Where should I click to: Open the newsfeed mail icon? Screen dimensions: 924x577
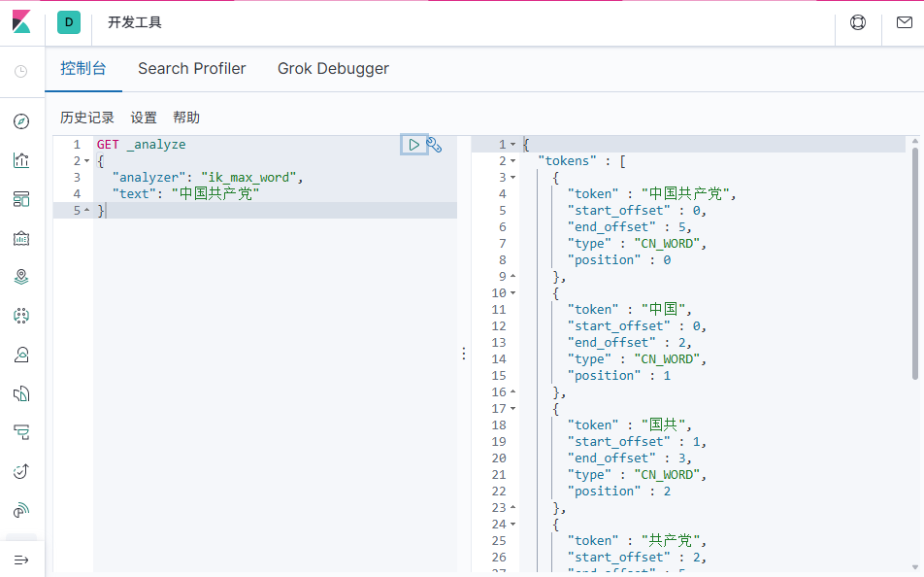(x=904, y=22)
